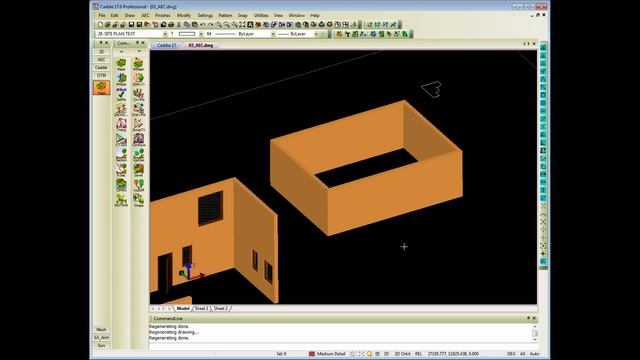Open the color dropdown arrow beside white swatch
The image size is (640, 360).
point(201,34)
